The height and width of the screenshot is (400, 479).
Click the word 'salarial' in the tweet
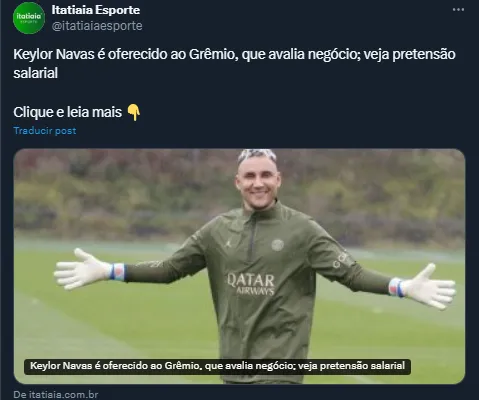36,73
